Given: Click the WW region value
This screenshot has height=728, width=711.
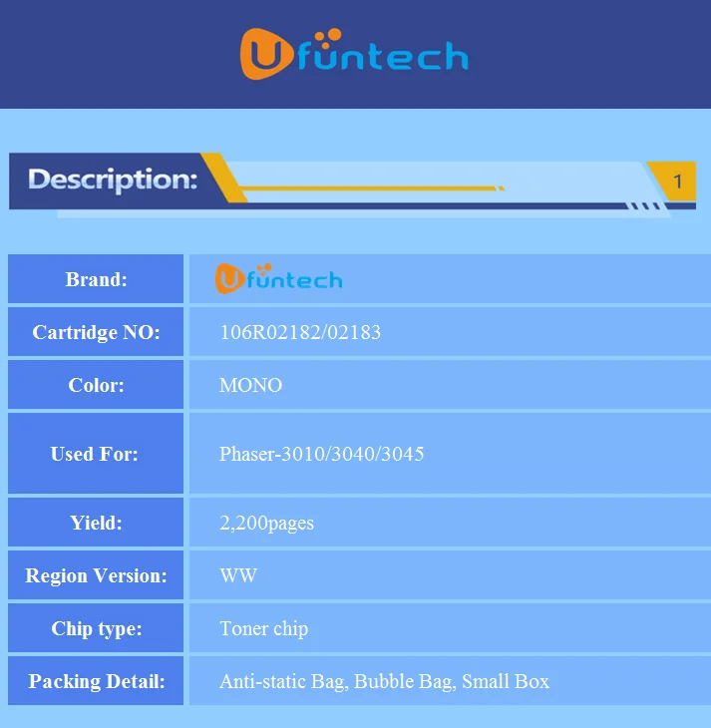Looking at the screenshot, I should pos(238,575).
